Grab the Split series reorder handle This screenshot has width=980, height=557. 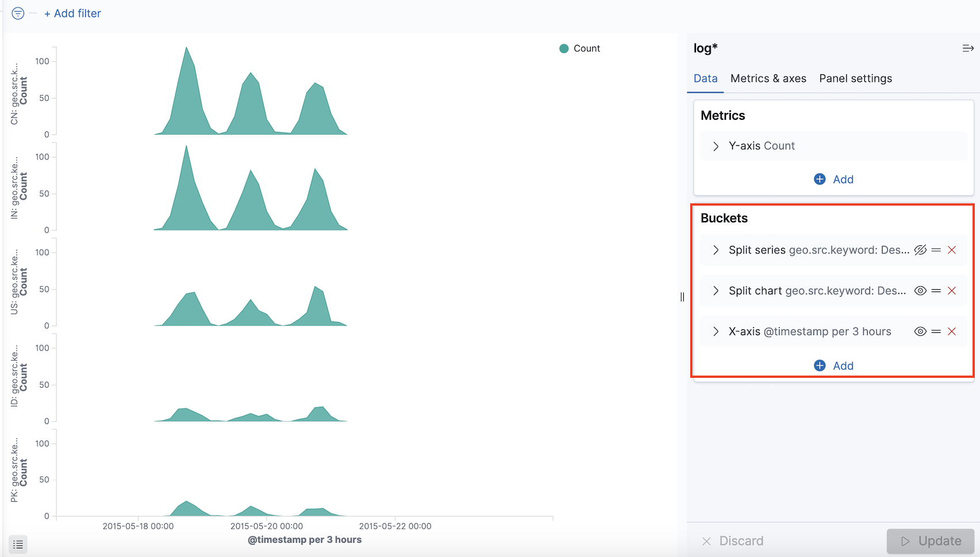click(x=936, y=250)
